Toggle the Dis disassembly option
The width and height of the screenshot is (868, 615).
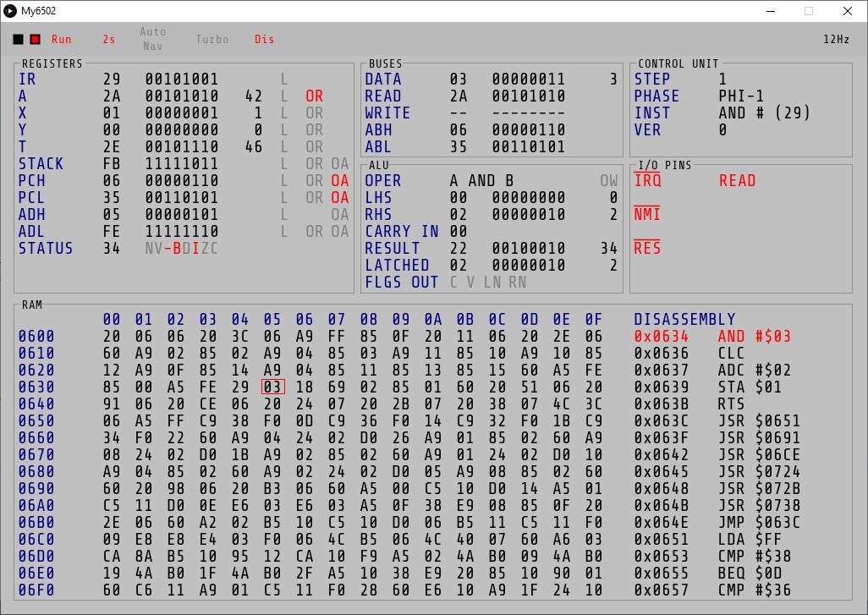coord(264,40)
